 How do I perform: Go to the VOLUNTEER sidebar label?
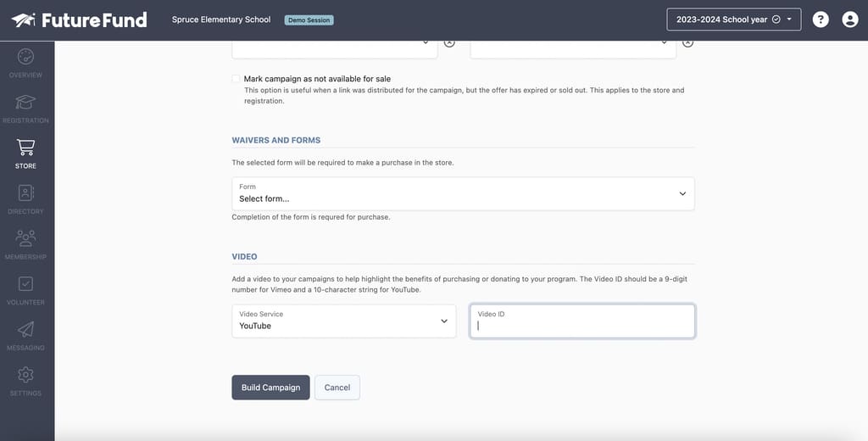click(25, 303)
